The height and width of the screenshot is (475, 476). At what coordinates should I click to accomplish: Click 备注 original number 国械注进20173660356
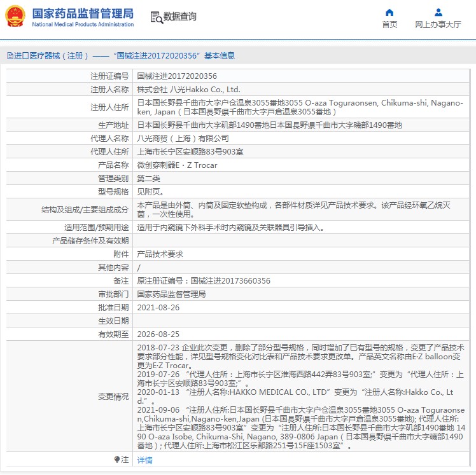[x=230, y=281]
